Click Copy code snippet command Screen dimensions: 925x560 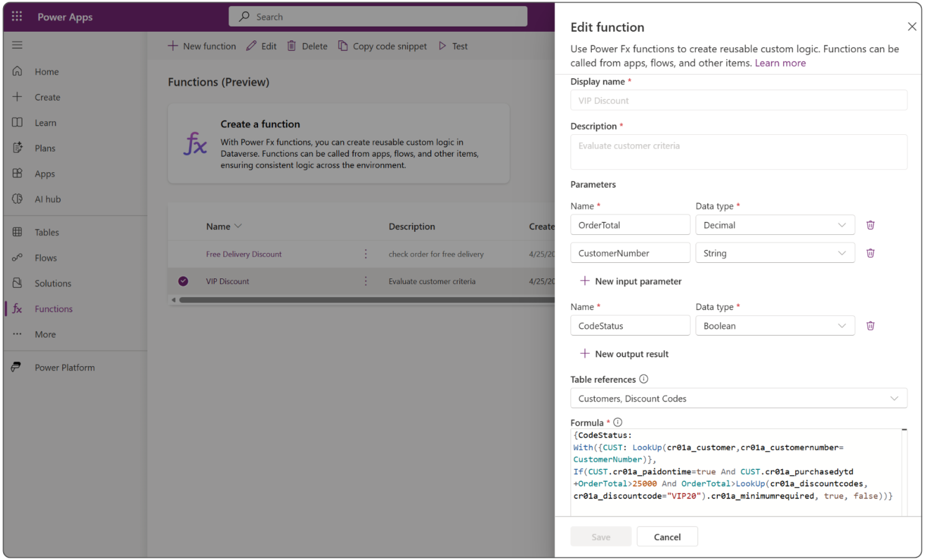[x=382, y=46]
